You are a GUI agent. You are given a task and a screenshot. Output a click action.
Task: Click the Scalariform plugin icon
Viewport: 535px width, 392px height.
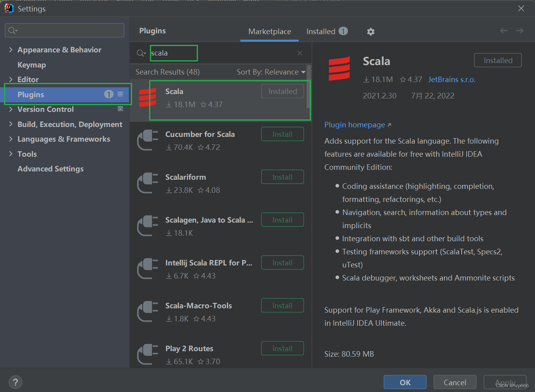[x=148, y=183]
